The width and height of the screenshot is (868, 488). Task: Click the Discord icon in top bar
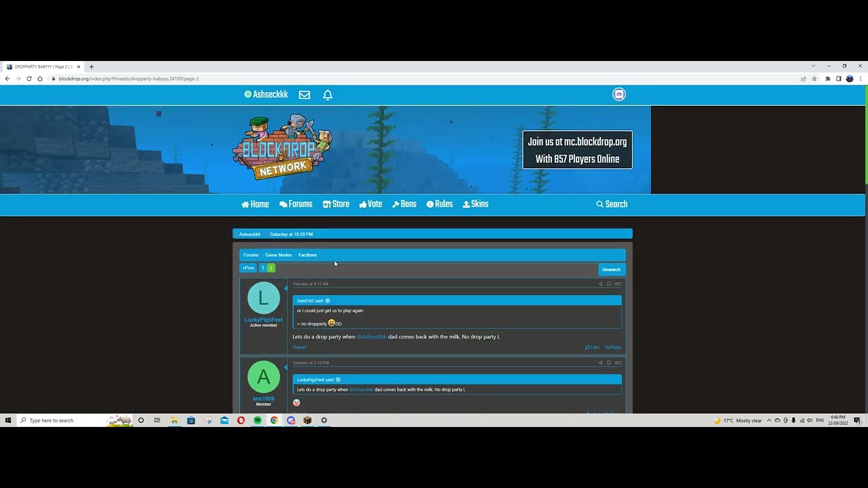coord(619,95)
